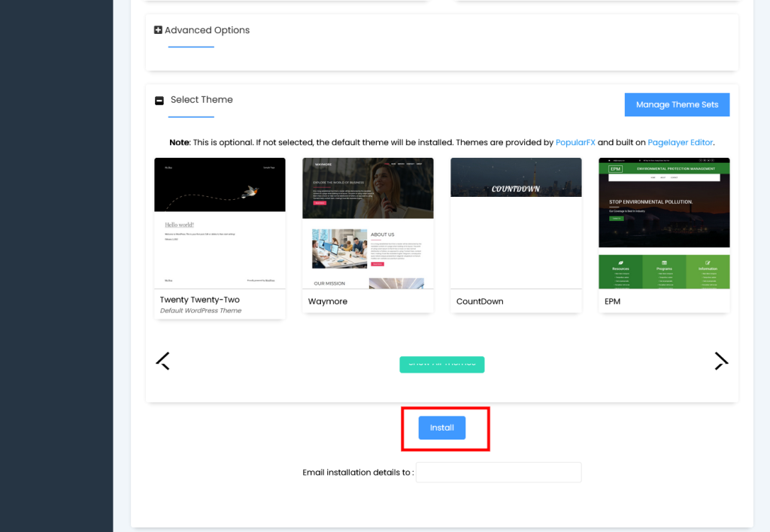The height and width of the screenshot is (532, 770).
Task: Open Manage Theme Sets
Action: (677, 104)
